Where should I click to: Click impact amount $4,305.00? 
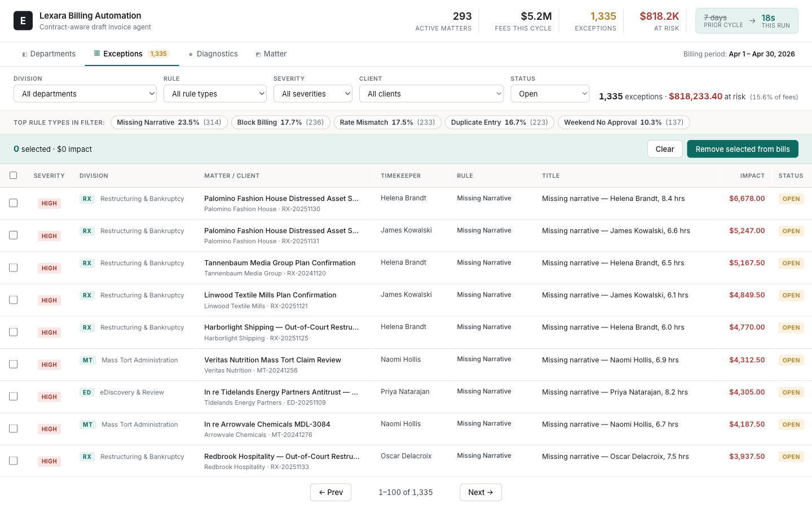click(747, 392)
